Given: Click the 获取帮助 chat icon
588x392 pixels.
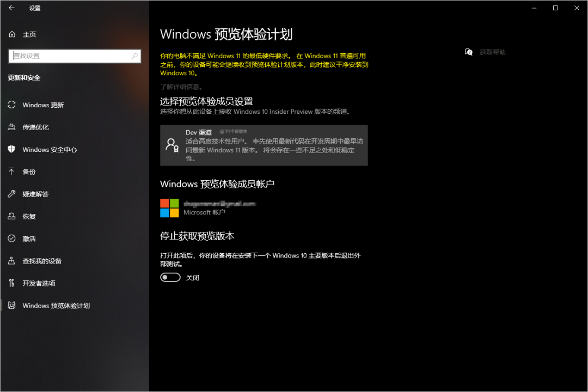Looking at the screenshot, I should pyautogui.click(x=468, y=52).
